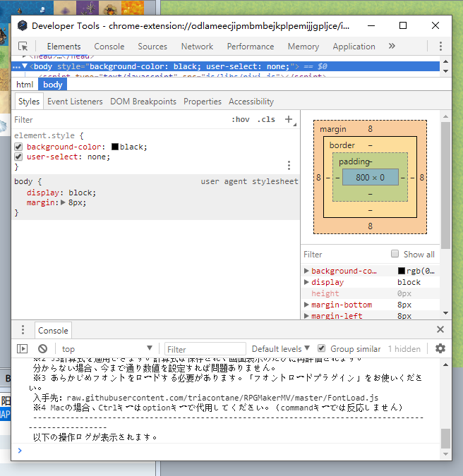The width and height of the screenshot is (463, 476).
Task: Focus the Styles Filter field
Action: coord(119,120)
